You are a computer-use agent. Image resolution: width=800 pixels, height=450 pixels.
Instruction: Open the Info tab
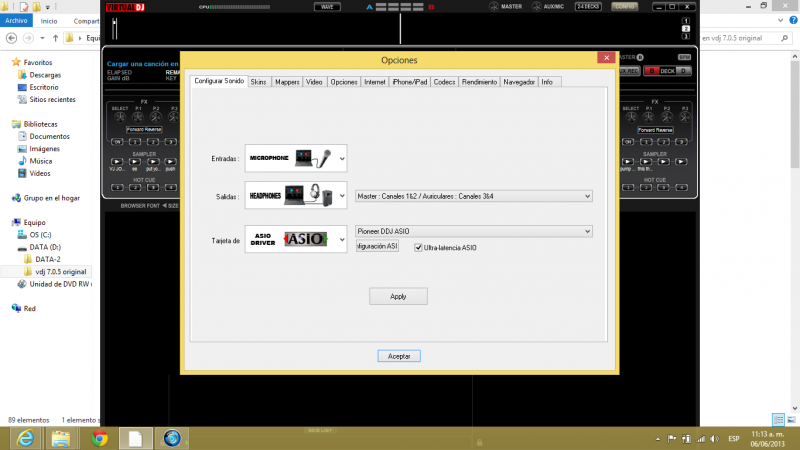coord(547,82)
